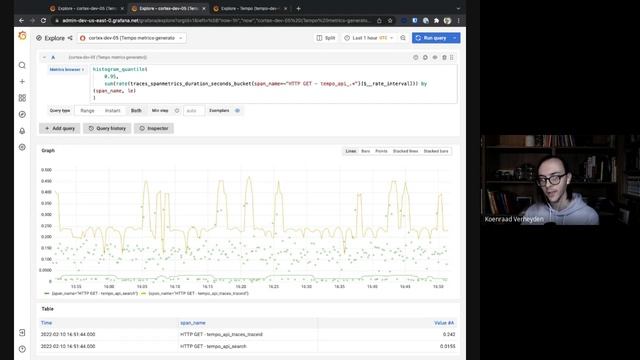Screen dimensions: 640x360
Task: Click the sign-in icon in sidebar bottom
Action: 22,333
